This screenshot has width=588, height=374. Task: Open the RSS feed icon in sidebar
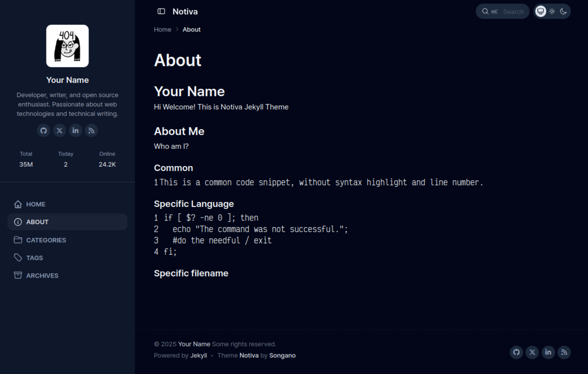(x=91, y=130)
